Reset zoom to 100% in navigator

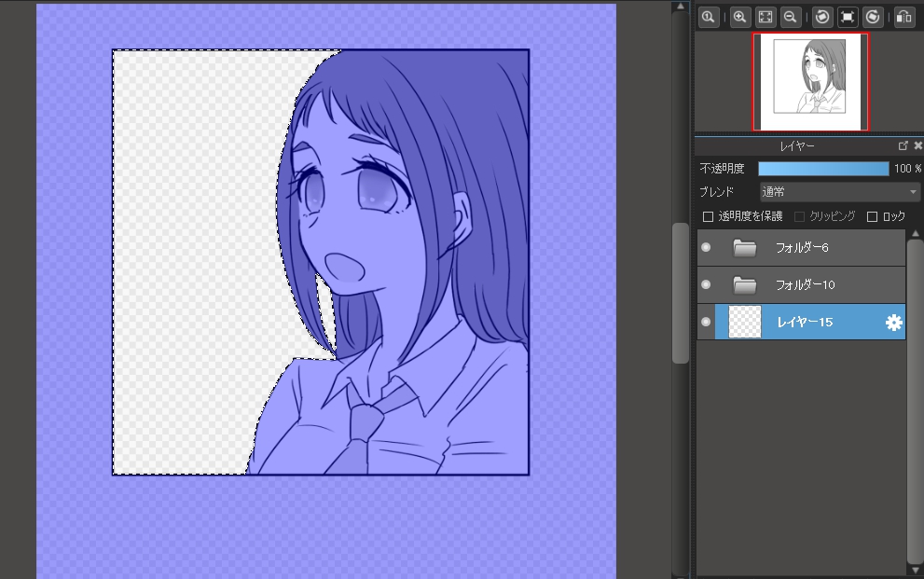710,17
